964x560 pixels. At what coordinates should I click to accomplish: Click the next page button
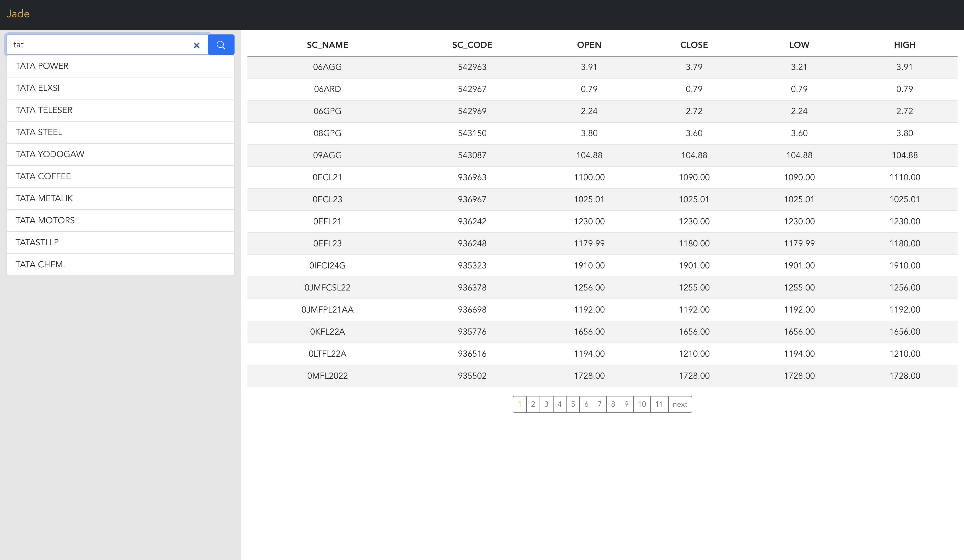point(680,404)
